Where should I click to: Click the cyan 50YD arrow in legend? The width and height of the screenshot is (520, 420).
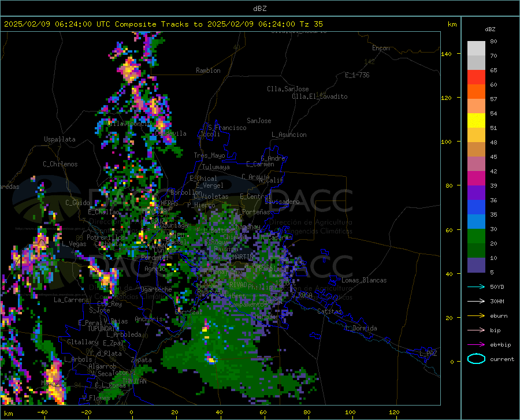pos(476,287)
